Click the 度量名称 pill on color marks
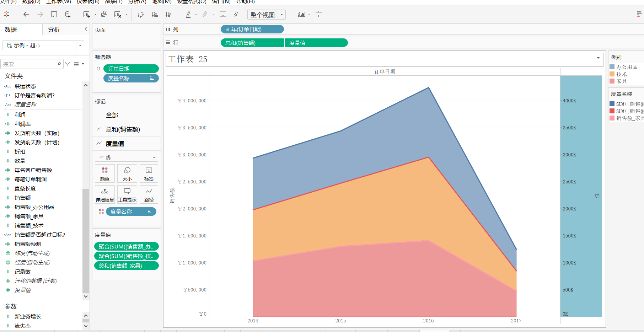This screenshot has height=332, width=644. point(131,211)
